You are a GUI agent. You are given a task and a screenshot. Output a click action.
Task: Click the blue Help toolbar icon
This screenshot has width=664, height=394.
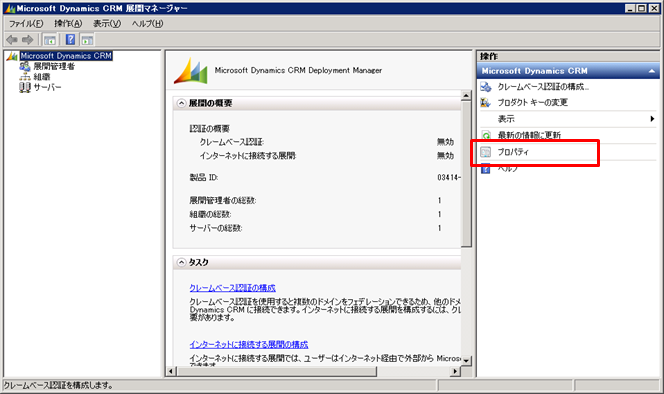[70, 40]
